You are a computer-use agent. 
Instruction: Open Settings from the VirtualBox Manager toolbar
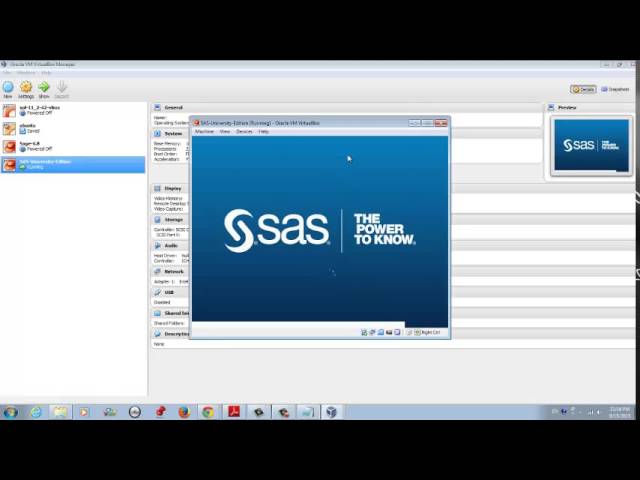coord(26,89)
